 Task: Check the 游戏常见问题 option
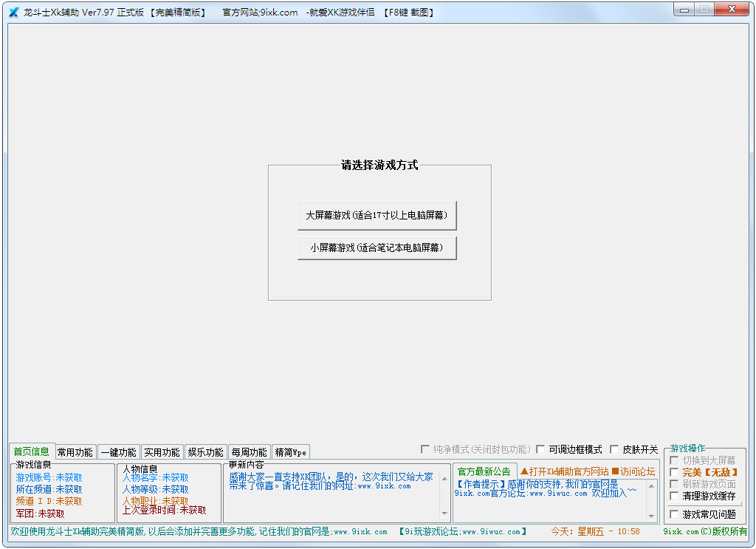673,514
